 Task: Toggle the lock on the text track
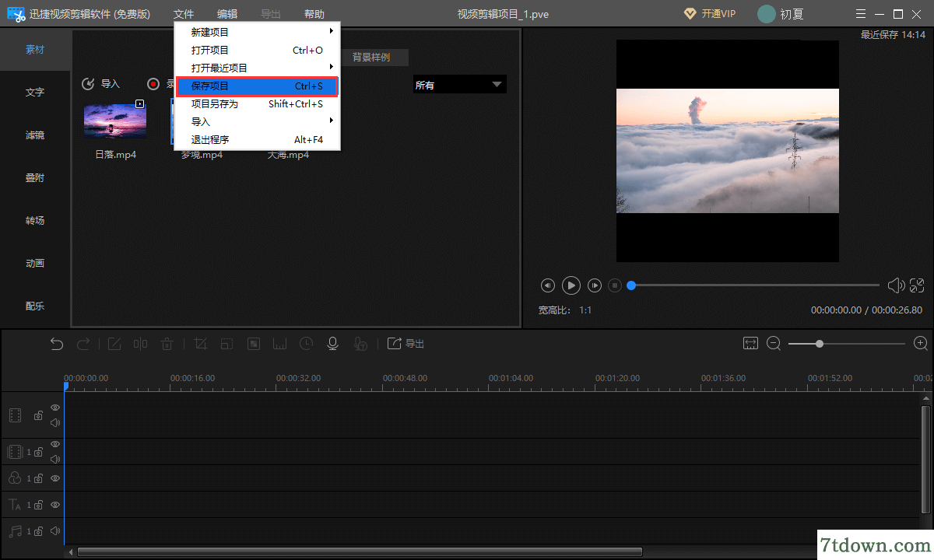pyautogui.click(x=38, y=505)
